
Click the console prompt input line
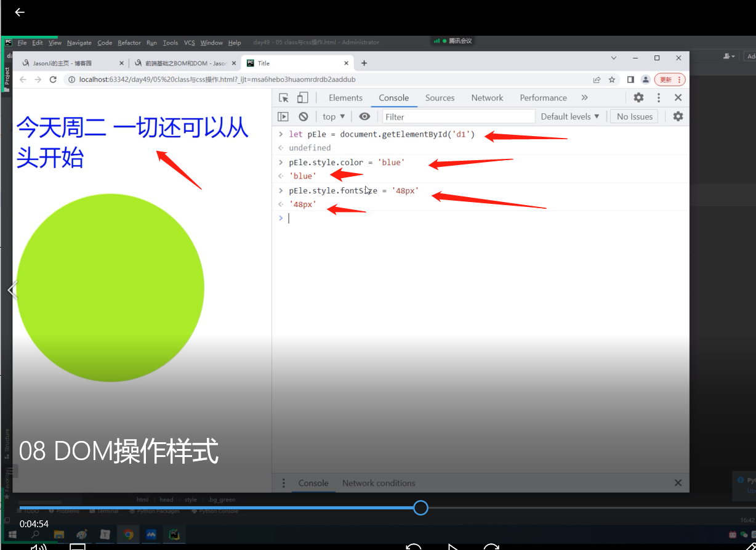pos(486,218)
